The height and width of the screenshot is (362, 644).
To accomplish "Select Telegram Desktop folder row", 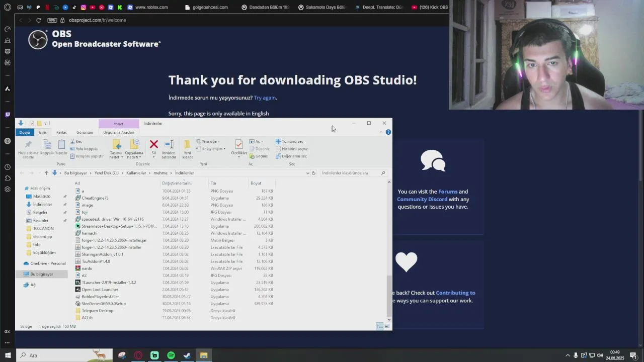I will click(x=174, y=311).
